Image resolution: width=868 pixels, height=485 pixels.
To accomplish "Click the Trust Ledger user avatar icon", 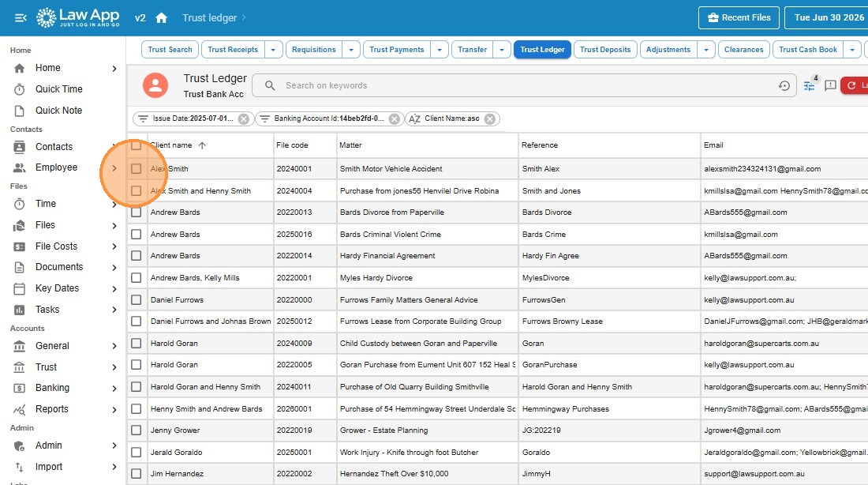I will pyautogui.click(x=155, y=85).
